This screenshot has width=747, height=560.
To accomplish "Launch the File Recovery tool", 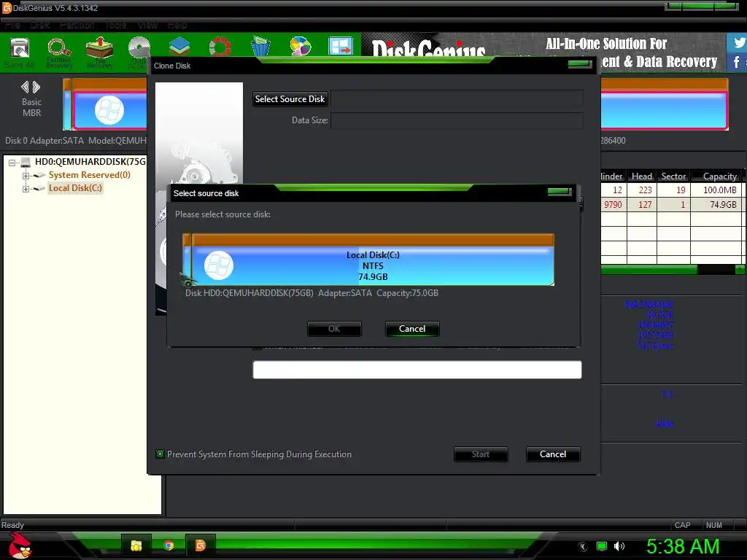I will (x=99, y=52).
